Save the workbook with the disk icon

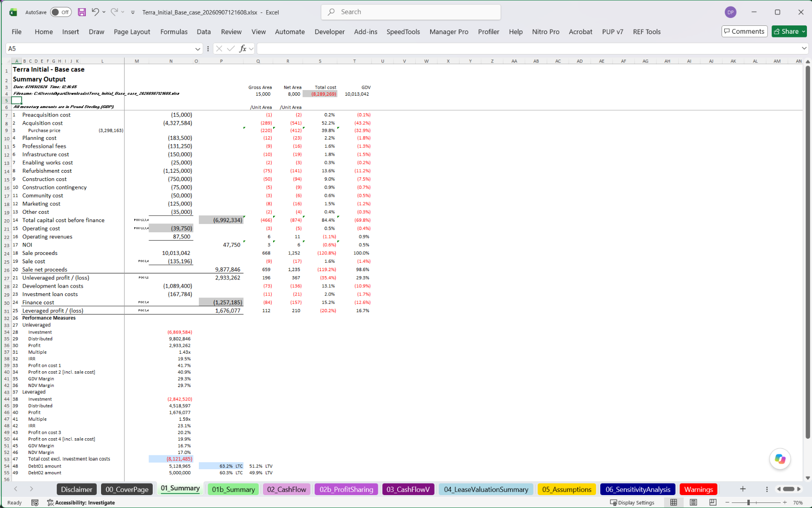pos(82,12)
